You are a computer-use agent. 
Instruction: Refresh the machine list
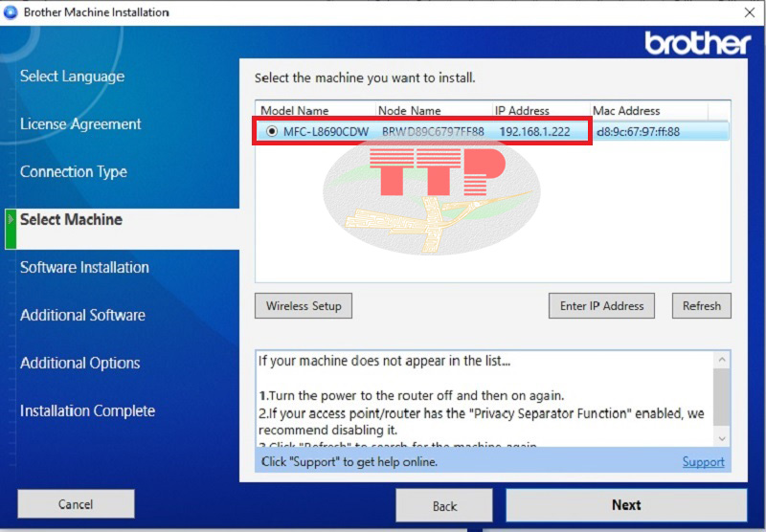pyautogui.click(x=702, y=306)
